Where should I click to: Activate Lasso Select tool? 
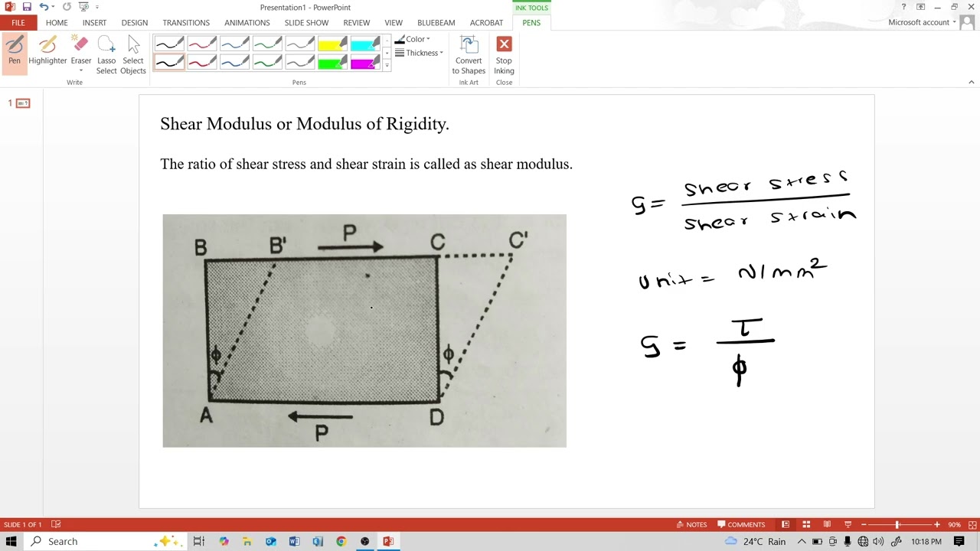[106, 54]
